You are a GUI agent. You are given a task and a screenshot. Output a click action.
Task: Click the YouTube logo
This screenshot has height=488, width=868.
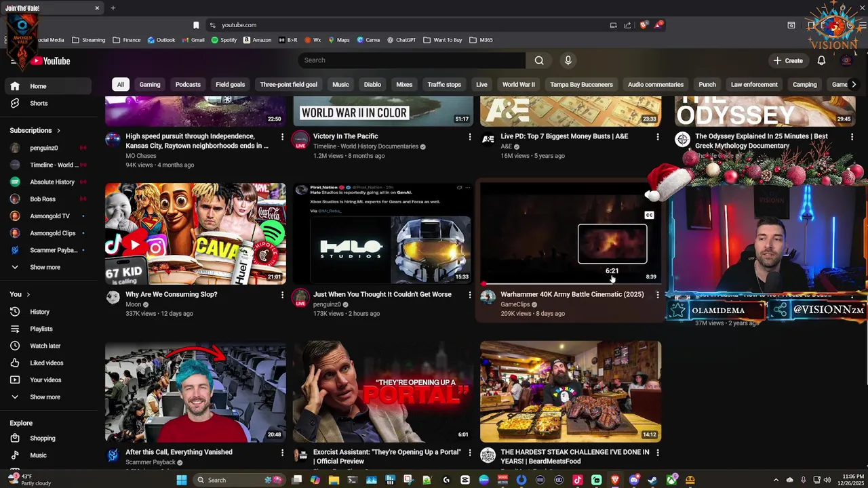coord(51,61)
